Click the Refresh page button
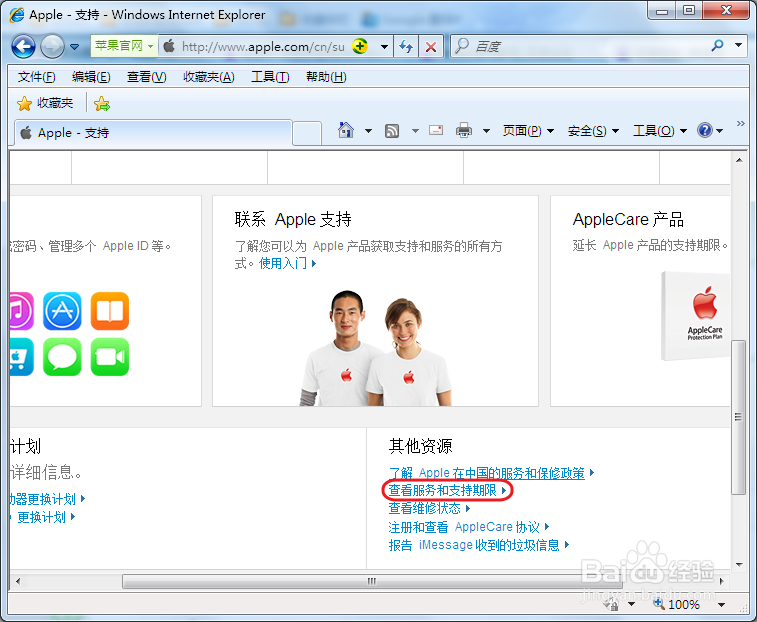 click(x=406, y=47)
